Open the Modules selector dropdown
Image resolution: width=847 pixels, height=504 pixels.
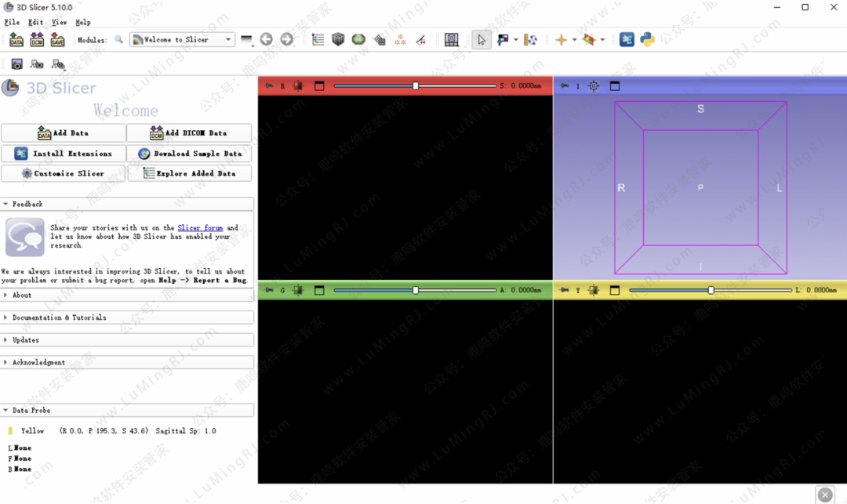coord(182,40)
